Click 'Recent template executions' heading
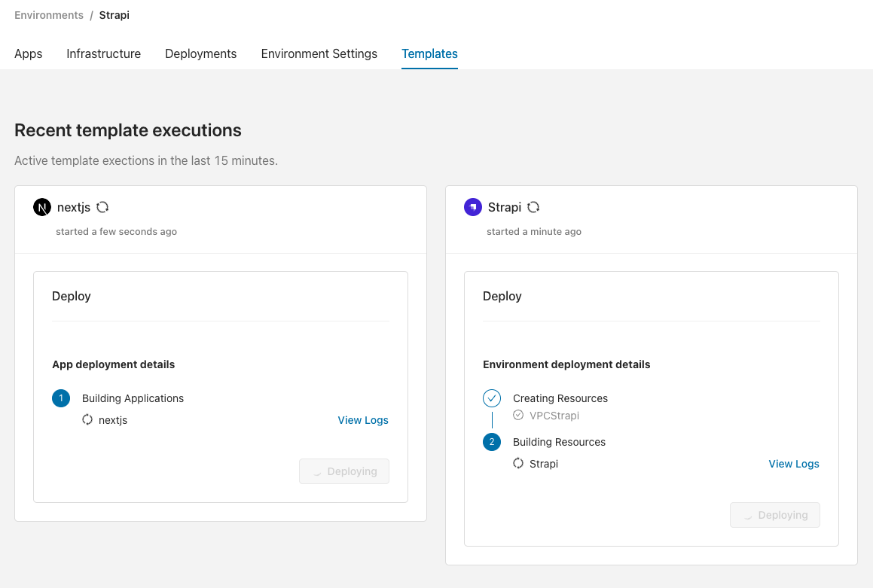 click(x=128, y=130)
